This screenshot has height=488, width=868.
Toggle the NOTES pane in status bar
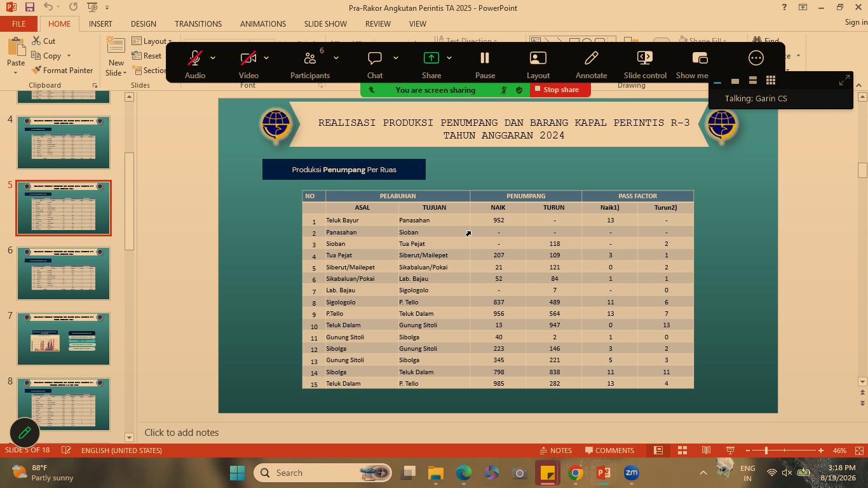point(555,451)
